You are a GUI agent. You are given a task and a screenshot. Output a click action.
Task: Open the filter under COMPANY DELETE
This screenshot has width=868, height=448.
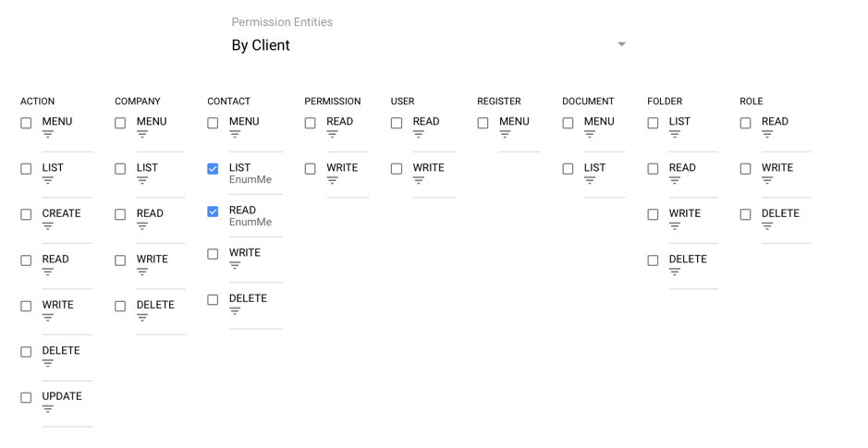tap(142, 318)
